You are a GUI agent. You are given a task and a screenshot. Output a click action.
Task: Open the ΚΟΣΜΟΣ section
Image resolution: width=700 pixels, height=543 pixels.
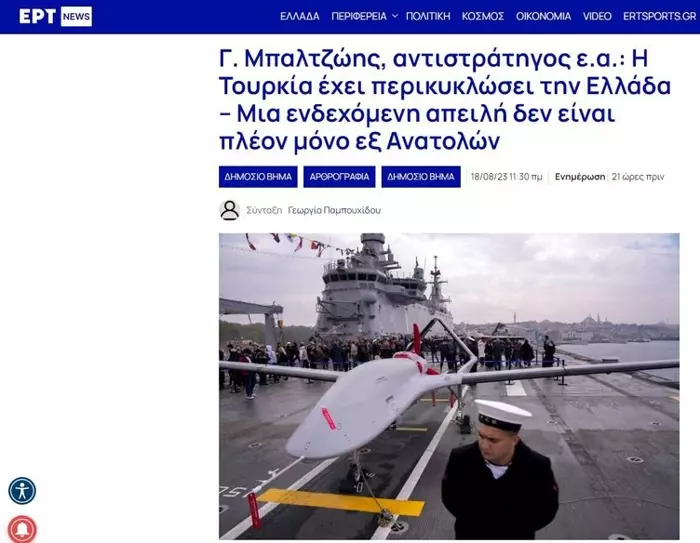tap(483, 17)
